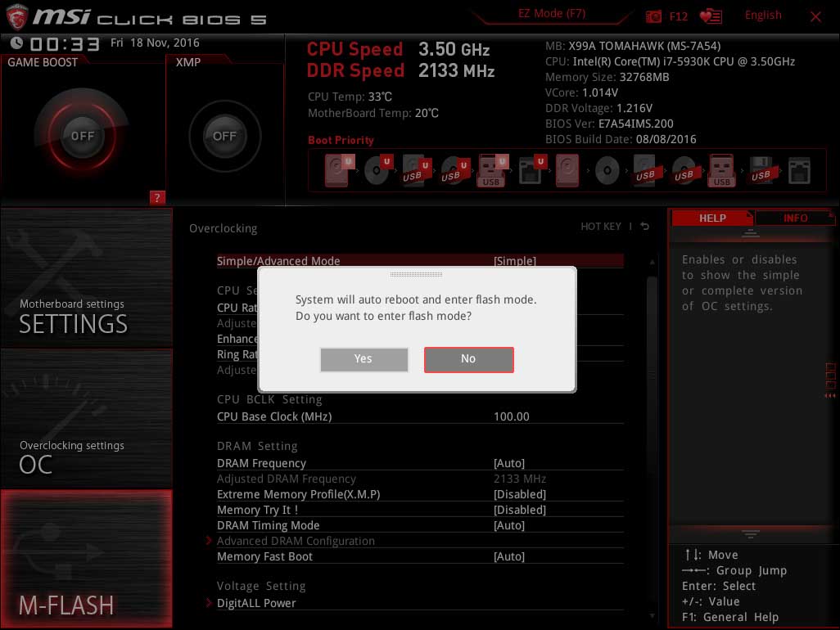840x630 pixels.
Task: Select legacy network boot device
Action: [x=799, y=171]
